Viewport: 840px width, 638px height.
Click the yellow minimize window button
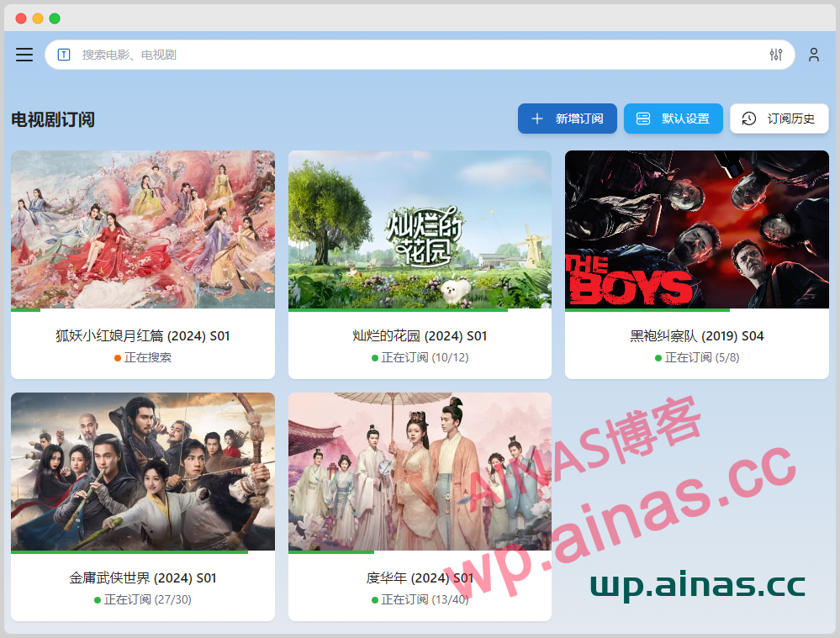click(x=38, y=18)
